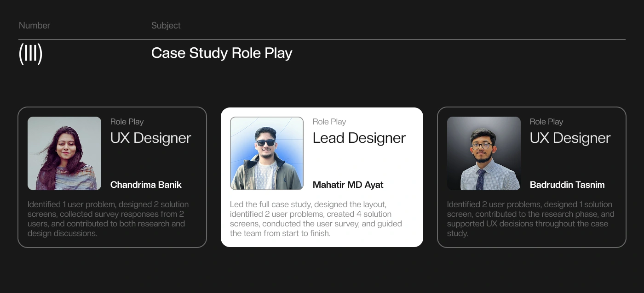Click the name Mahatir MD Ayat
Image resolution: width=644 pixels, height=293 pixels.
pos(348,185)
